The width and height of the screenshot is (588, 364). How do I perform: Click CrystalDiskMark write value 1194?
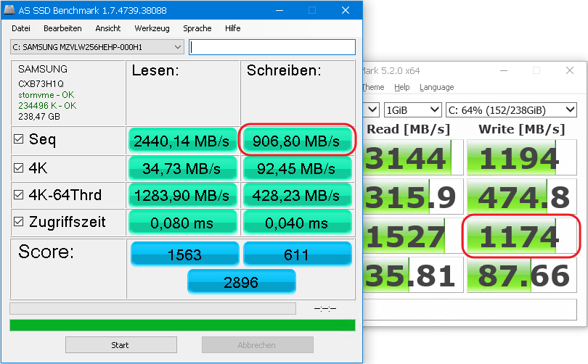pos(522,157)
